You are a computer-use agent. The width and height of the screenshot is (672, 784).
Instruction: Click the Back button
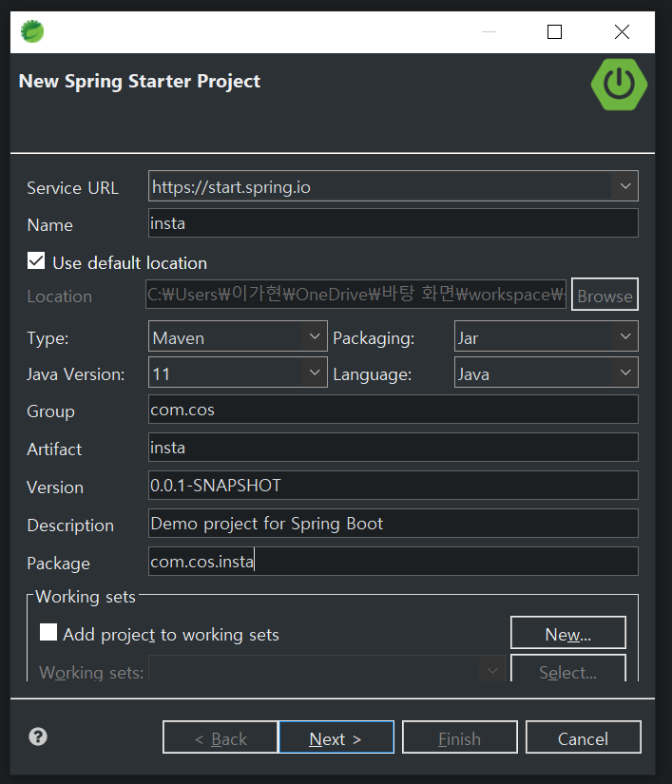click(x=221, y=737)
